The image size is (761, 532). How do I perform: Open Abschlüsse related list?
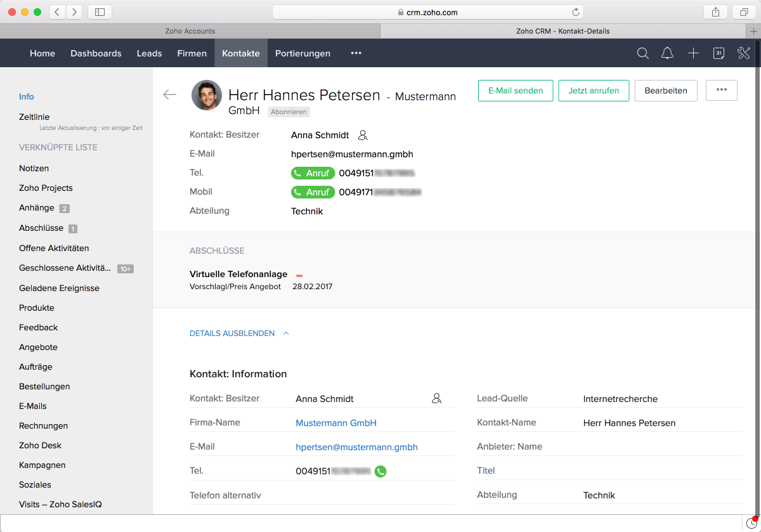click(41, 228)
